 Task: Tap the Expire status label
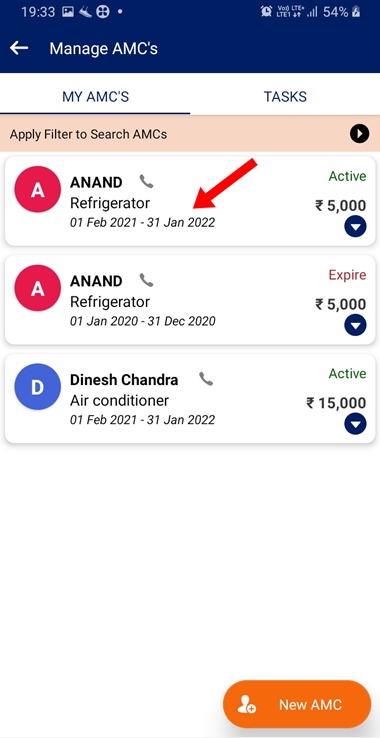pyautogui.click(x=347, y=275)
